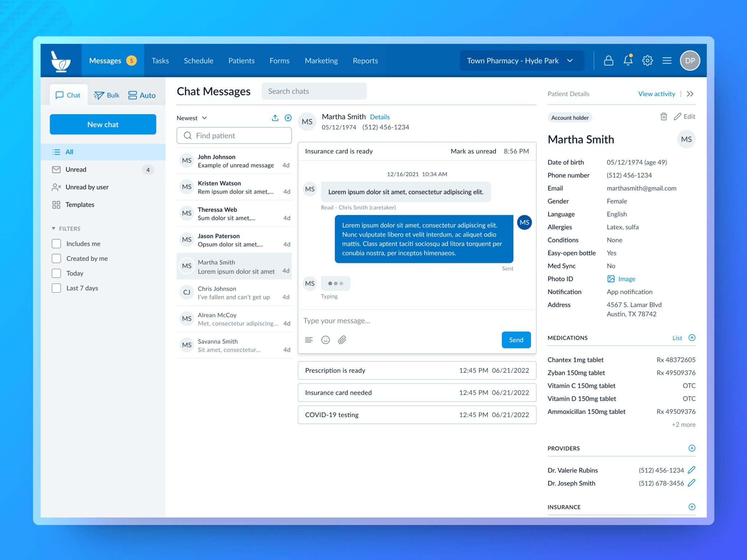Click the export chats upload icon
The height and width of the screenshot is (560, 747).
pos(275,118)
